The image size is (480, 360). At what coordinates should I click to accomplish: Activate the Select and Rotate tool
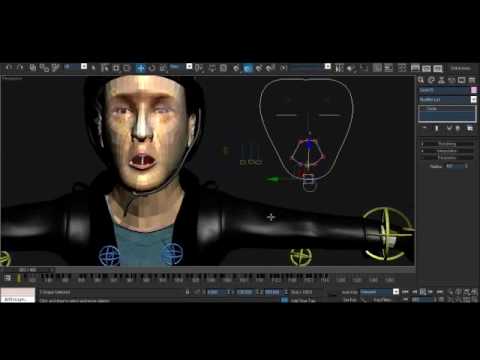tap(152, 68)
